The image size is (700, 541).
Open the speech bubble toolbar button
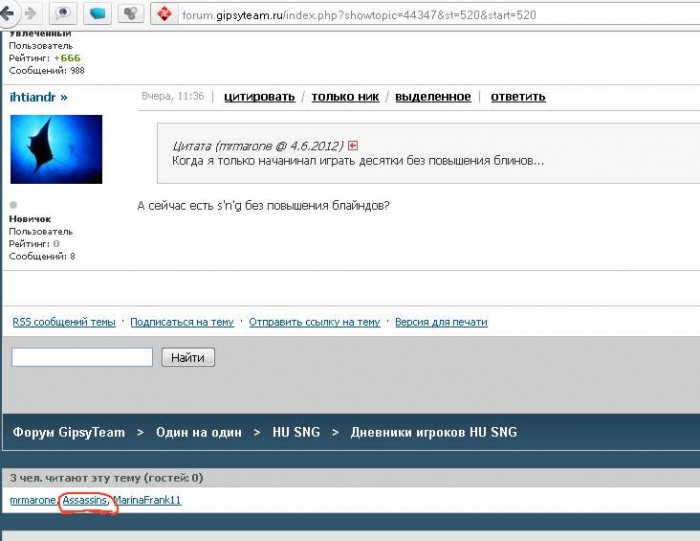(x=62, y=13)
